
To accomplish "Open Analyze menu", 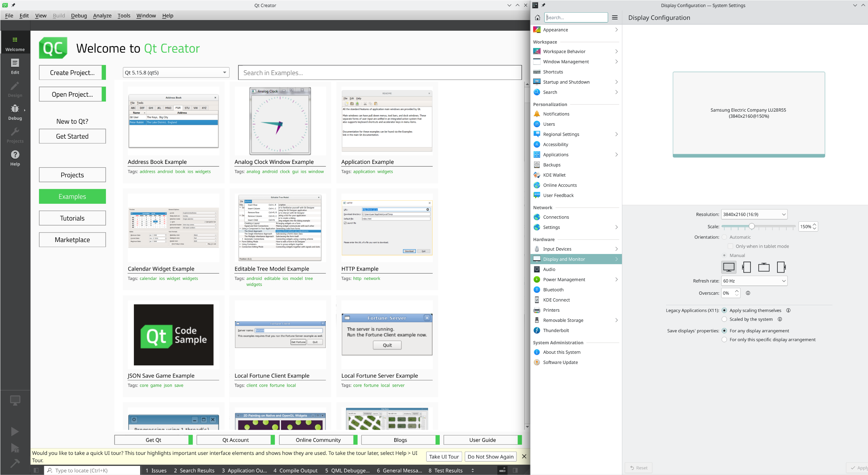I will click(x=102, y=15).
